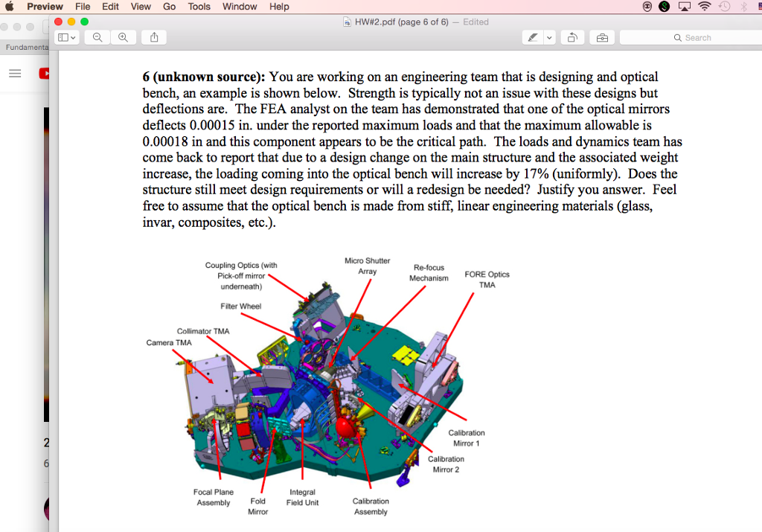762x532 pixels.
Task: Click the HW#2.pdf document title
Action: pos(401,22)
